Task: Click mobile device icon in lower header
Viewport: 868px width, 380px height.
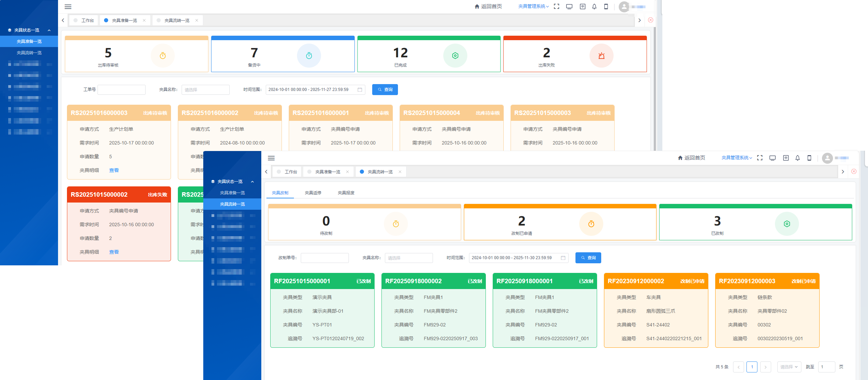Action: pos(809,158)
